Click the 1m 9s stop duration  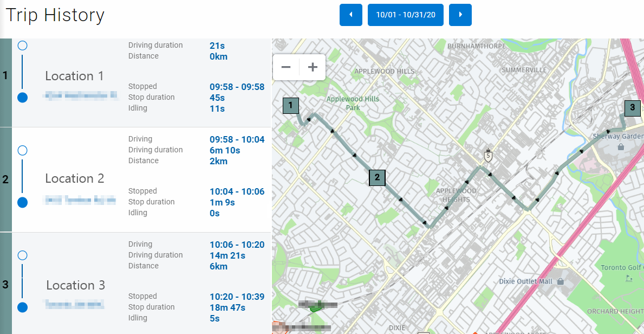coord(222,202)
